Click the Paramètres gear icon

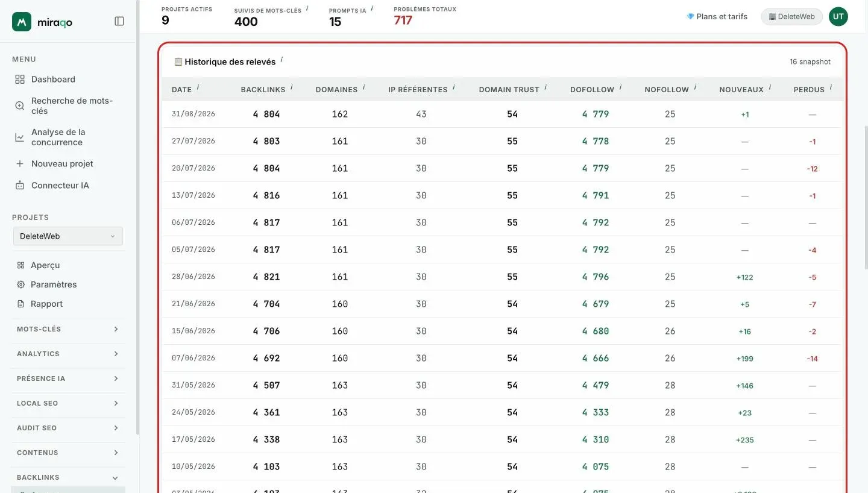(x=20, y=284)
